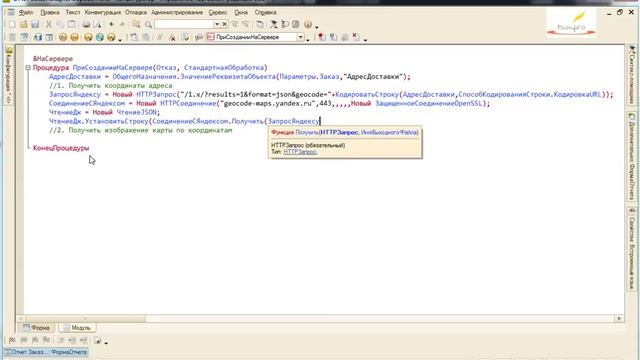640x360 pixels.
Task: Open the Сервис menu
Action: point(218,12)
